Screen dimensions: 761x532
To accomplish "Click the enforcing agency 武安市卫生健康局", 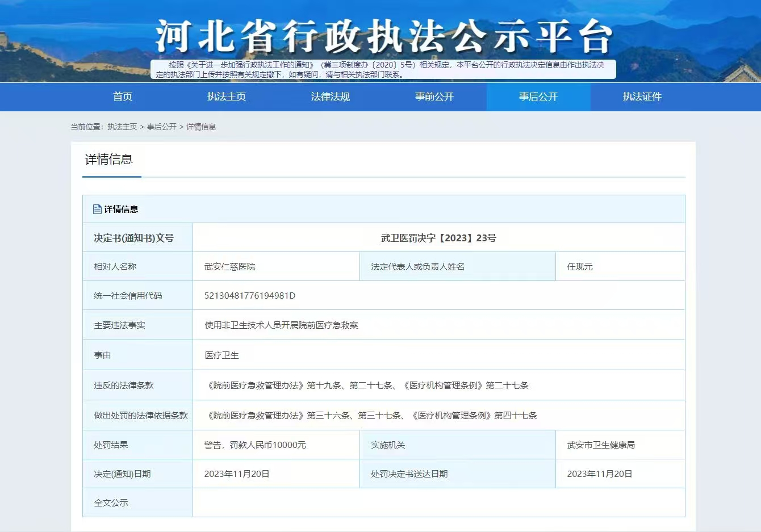I will (x=601, y=445).
